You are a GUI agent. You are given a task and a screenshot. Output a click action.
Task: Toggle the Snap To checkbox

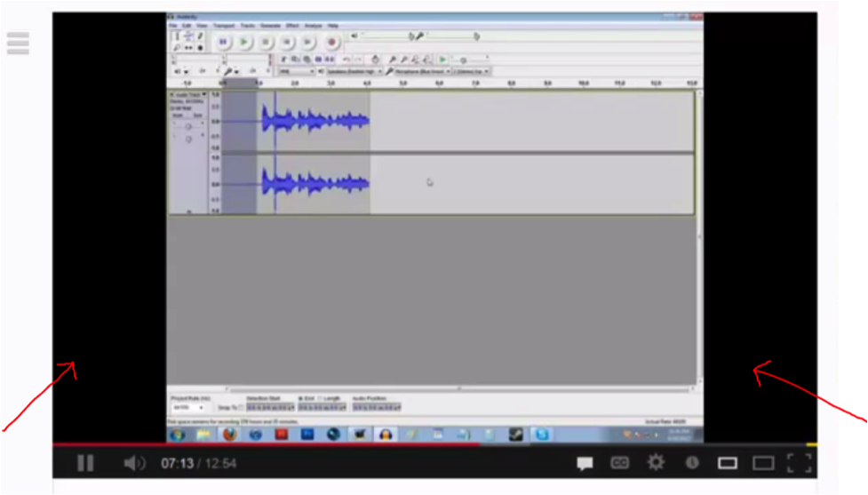coord(240,408)
